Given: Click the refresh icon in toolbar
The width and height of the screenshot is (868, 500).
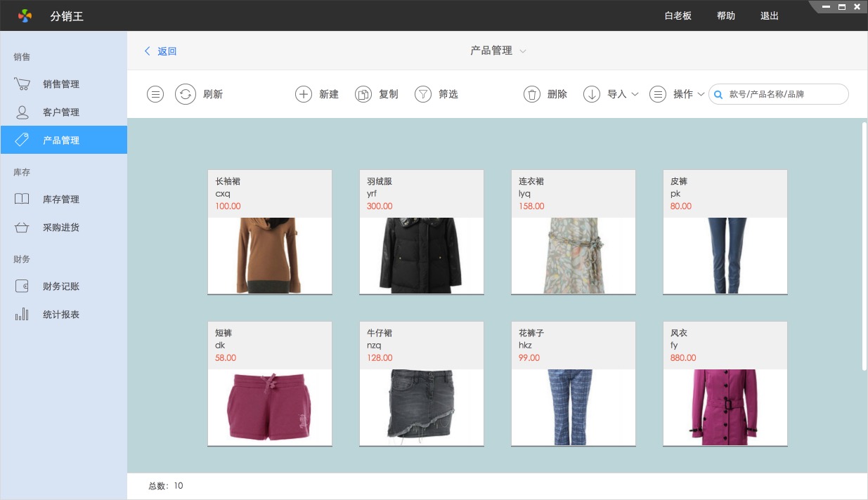Looking at the screenshot, I should pyautogui.click(x=186, y=94).
